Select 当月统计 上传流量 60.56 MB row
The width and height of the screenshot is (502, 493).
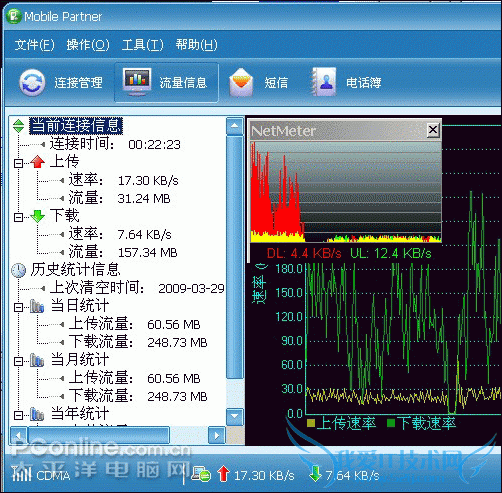tap(134, 378)
